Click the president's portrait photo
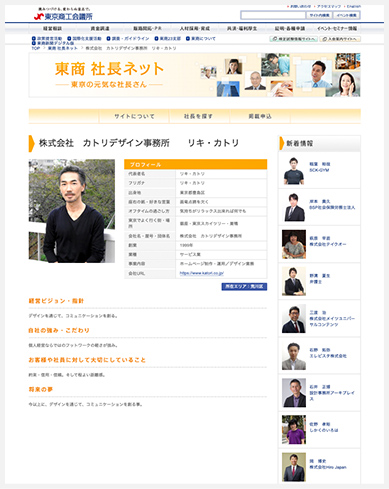The image size is (389, 489). [72, 211]
